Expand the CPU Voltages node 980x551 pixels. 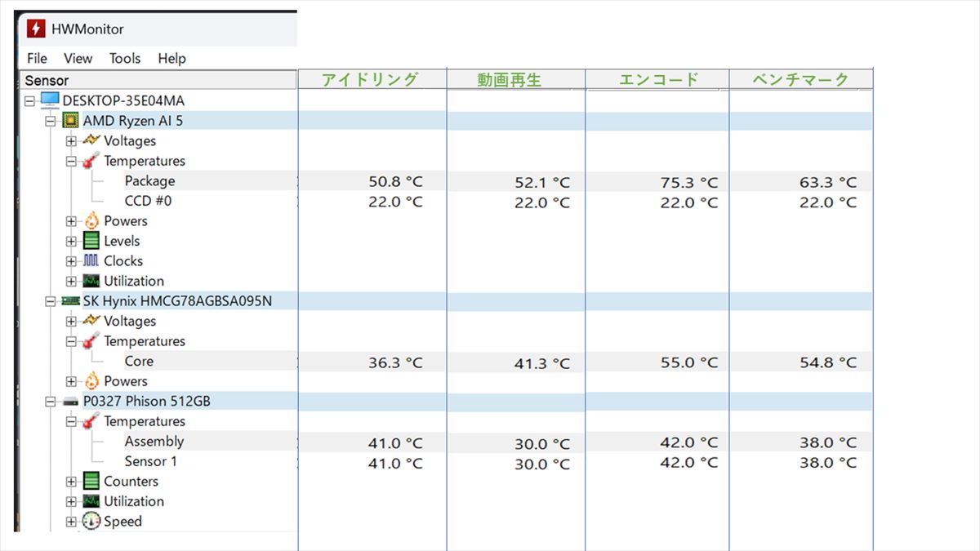pos(71,141)
